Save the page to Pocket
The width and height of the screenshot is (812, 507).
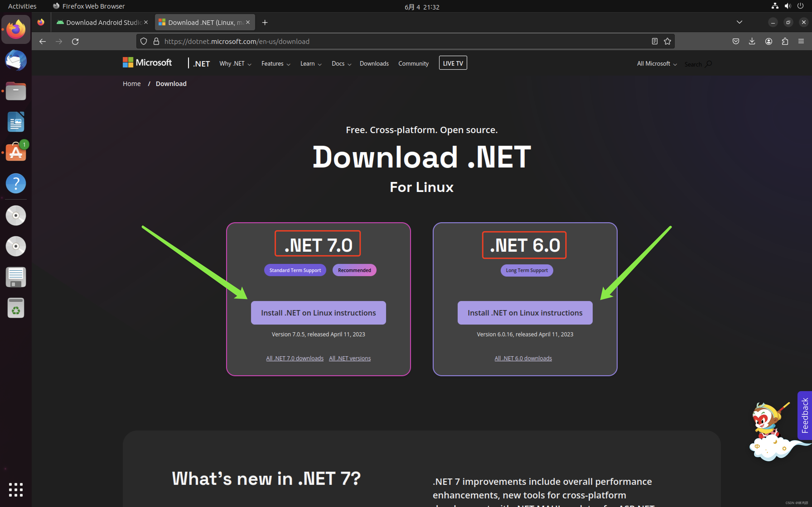tap(736, 41)
